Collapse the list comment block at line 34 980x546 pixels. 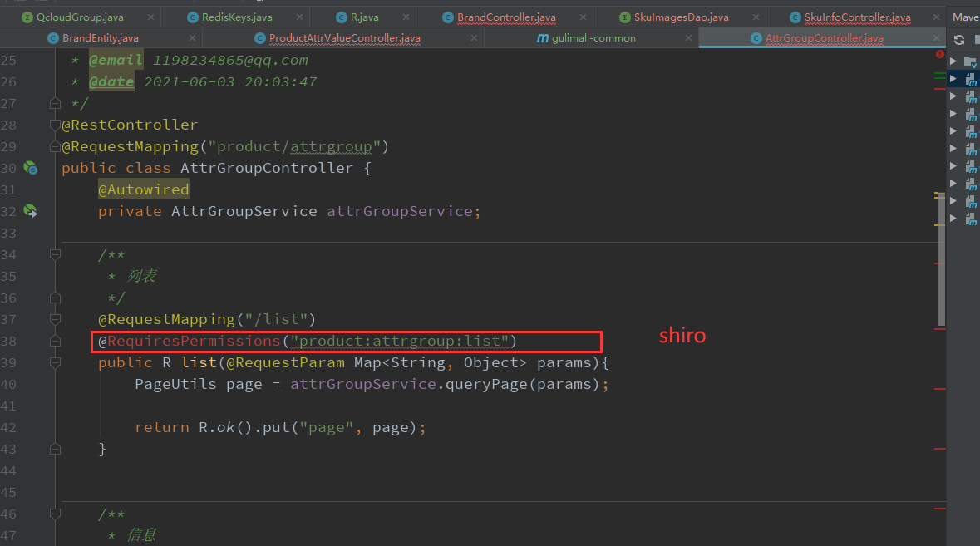tap(55, 254)
